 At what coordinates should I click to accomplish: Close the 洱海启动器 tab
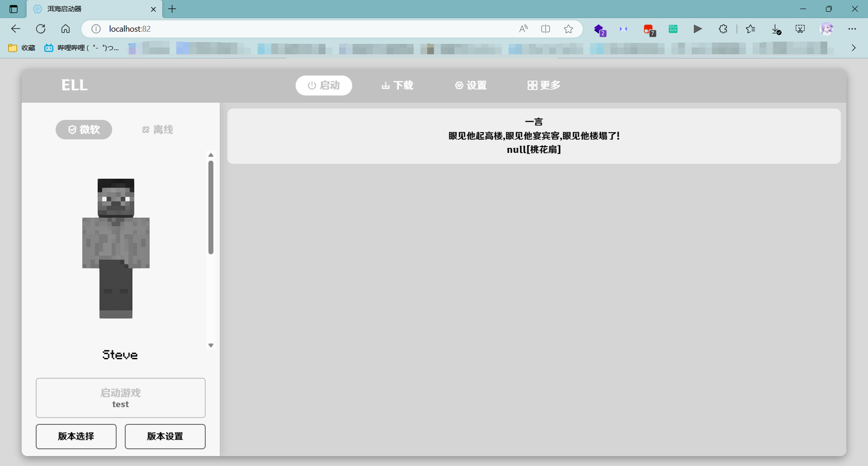(x=153, y=9)
